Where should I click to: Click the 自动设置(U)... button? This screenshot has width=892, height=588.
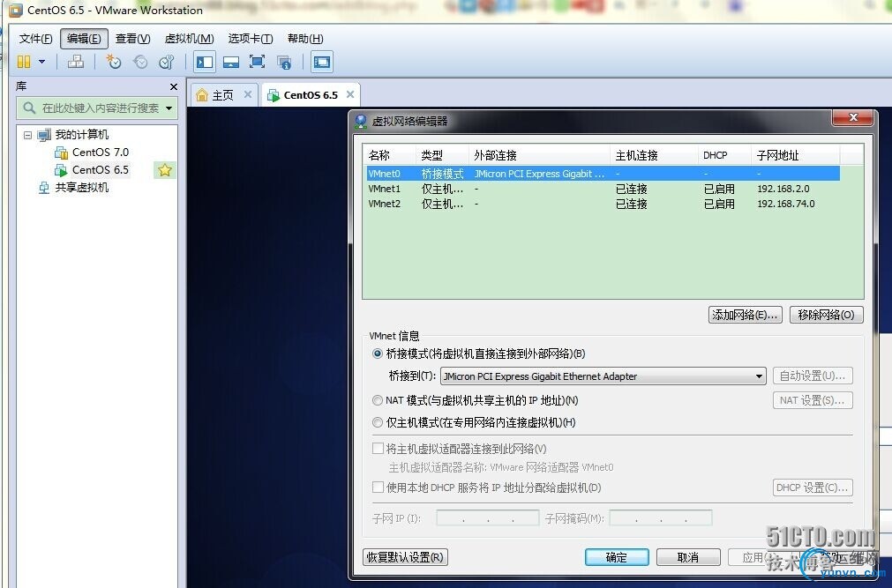(x=813, y=376)
